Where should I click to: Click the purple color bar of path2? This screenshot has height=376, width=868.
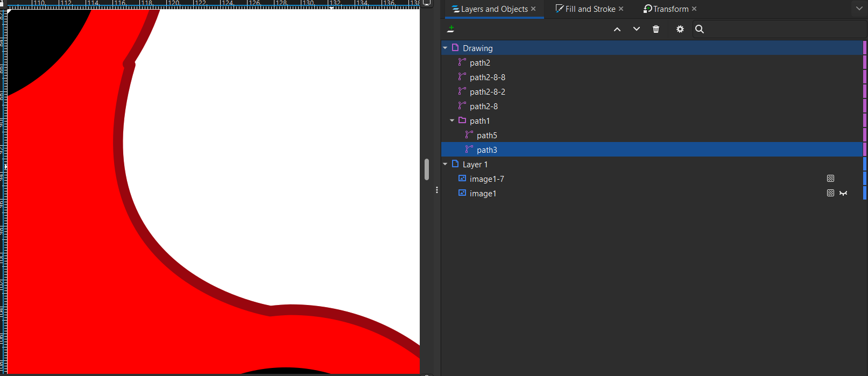click(x=864, y=62)
